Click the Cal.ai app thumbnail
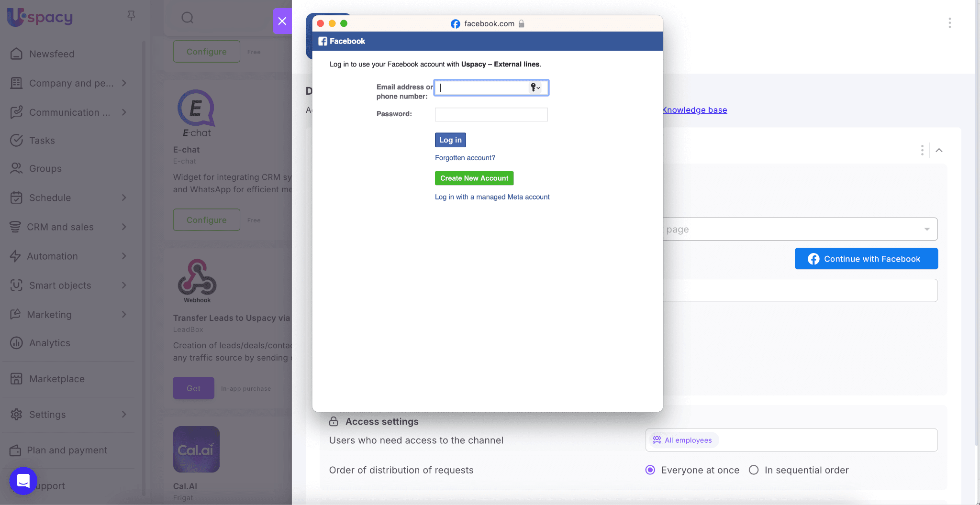 pos(196,450)
